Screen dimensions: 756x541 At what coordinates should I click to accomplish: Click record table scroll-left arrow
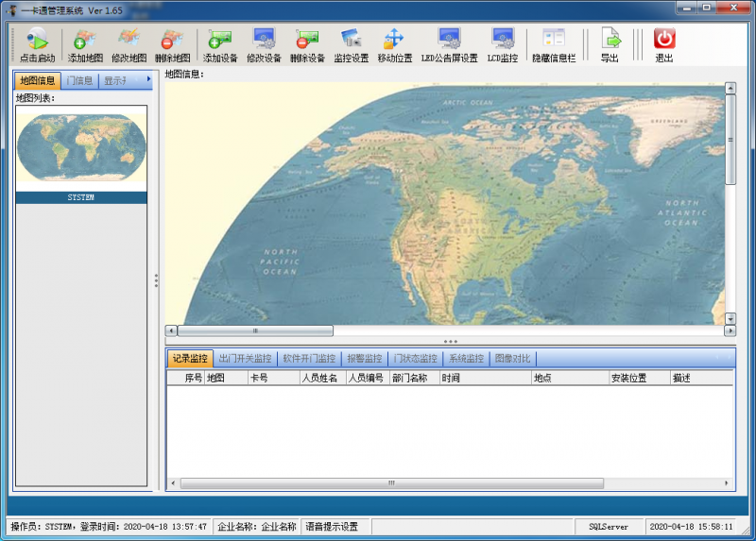[x=174, y=482]
